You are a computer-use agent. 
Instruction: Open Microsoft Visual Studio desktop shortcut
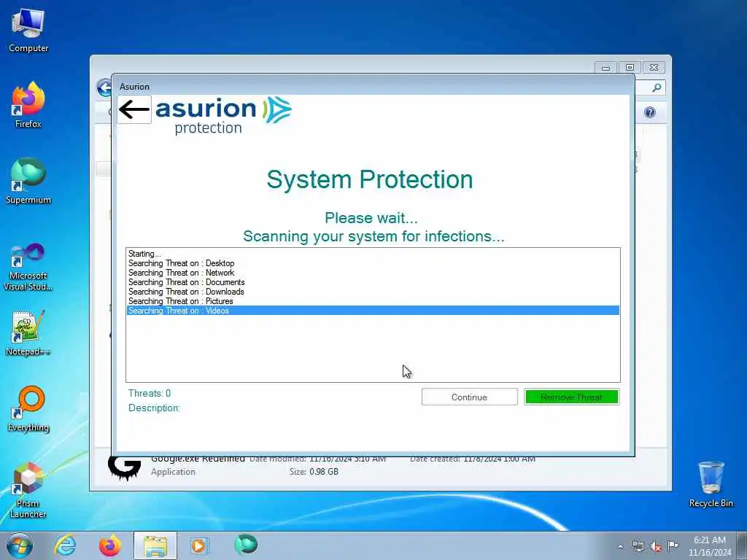(28, 267)
